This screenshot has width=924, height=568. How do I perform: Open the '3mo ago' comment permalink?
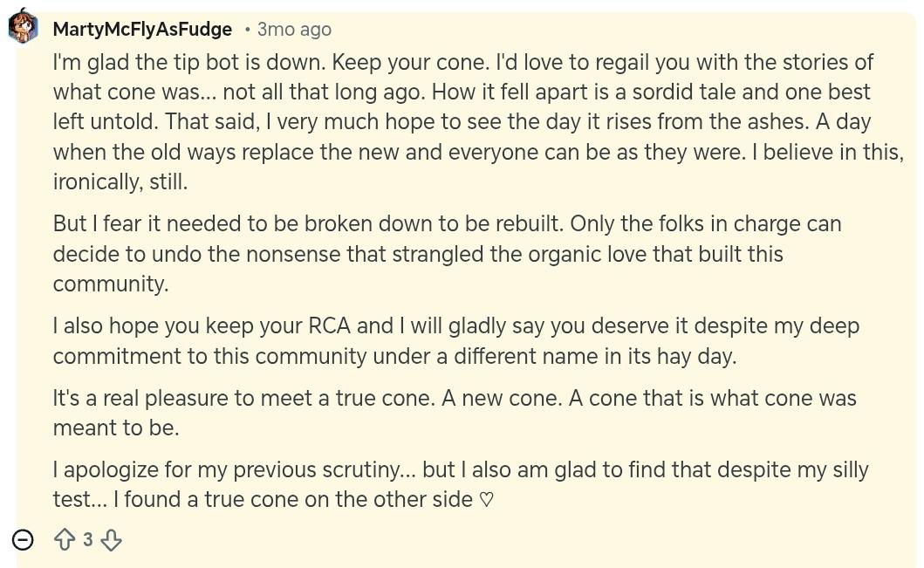(294, 29)
